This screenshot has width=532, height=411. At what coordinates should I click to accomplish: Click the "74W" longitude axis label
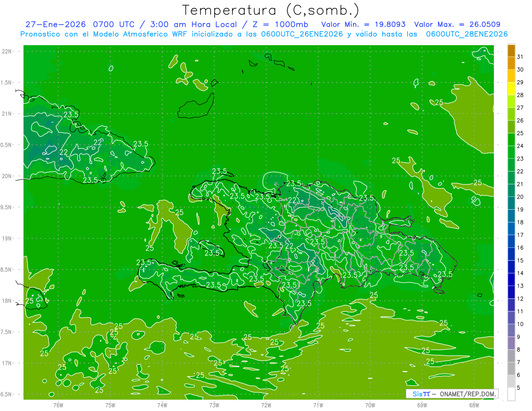pyautogui.click(x=162, y=405)
